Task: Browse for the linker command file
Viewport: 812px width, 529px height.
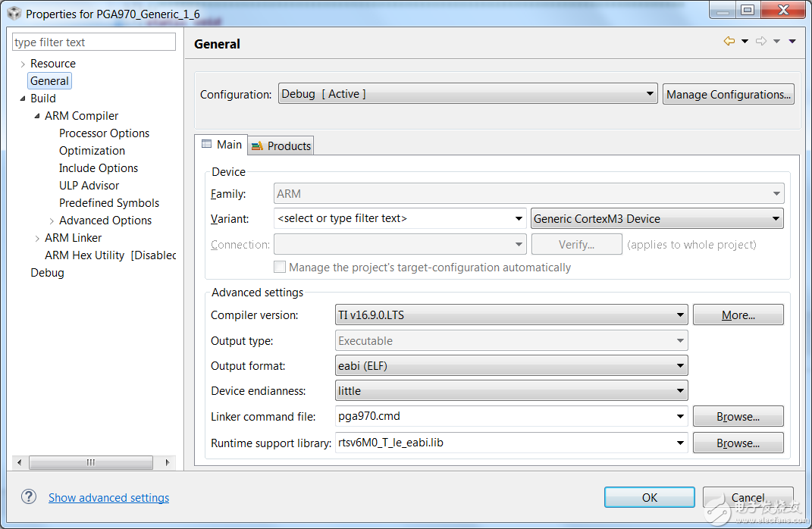Action: [x=738, y=417]
